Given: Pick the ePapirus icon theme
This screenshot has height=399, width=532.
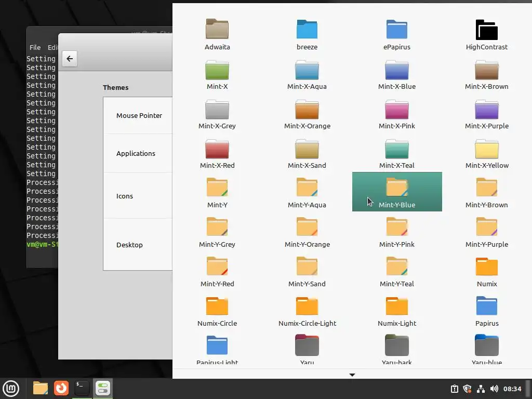Looking at the screenshot, I should (397, 34).
